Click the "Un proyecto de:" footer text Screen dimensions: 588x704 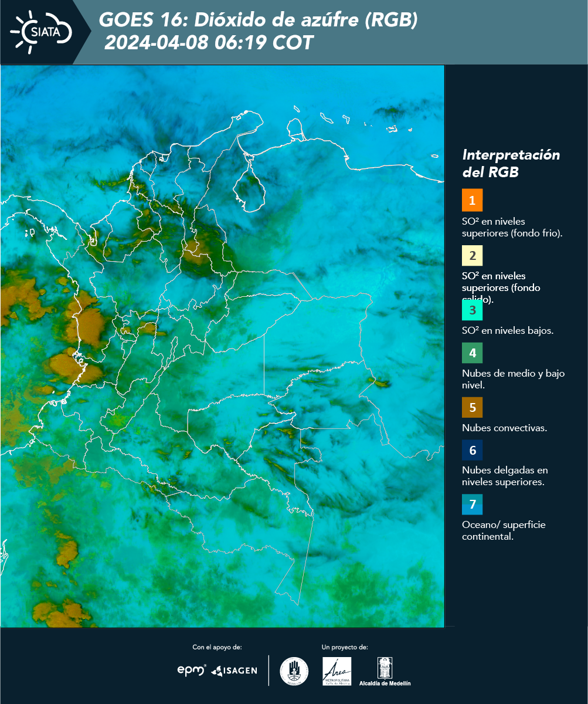point(345,647)
